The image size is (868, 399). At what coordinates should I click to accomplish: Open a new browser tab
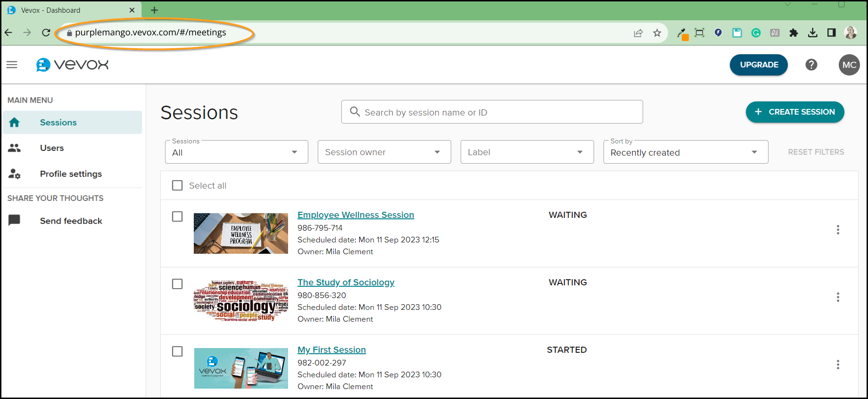coord(154,10)
